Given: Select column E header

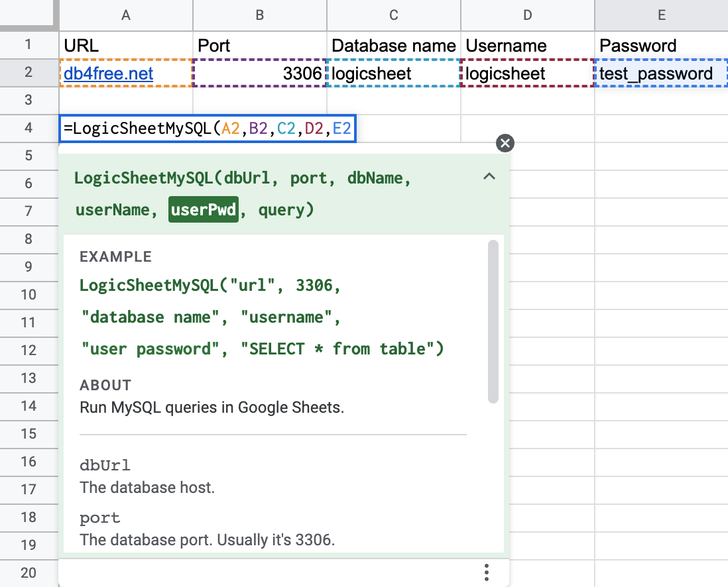Looking at the screenshot, I should [661, 15].
